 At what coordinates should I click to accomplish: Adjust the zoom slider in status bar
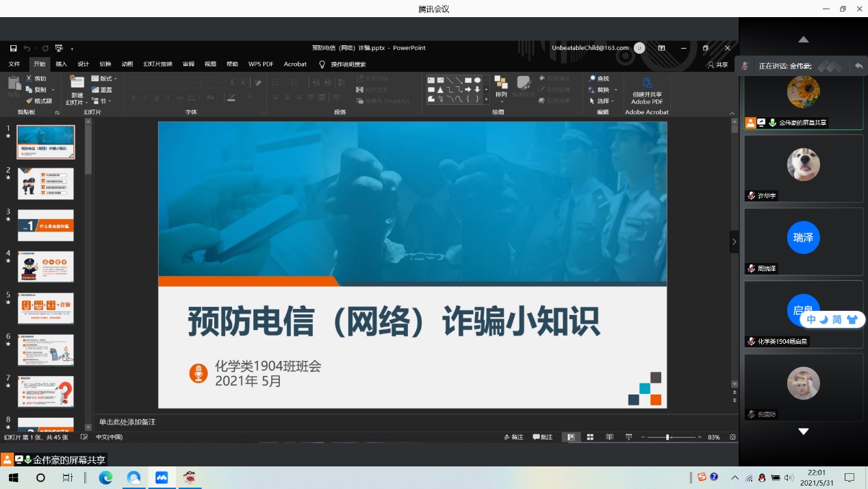[x=667, y=437]
